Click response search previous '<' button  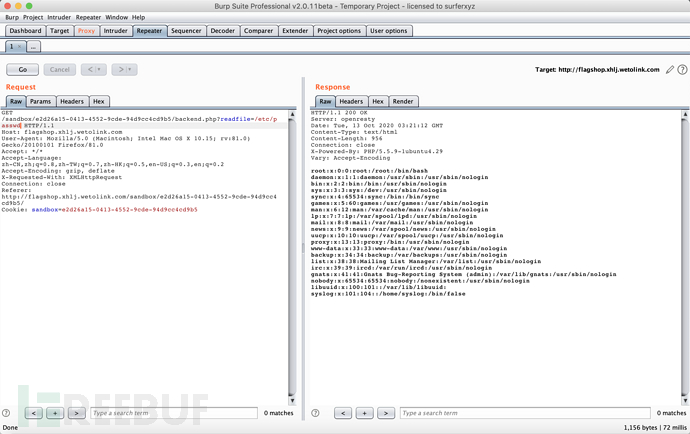[343, 413]
